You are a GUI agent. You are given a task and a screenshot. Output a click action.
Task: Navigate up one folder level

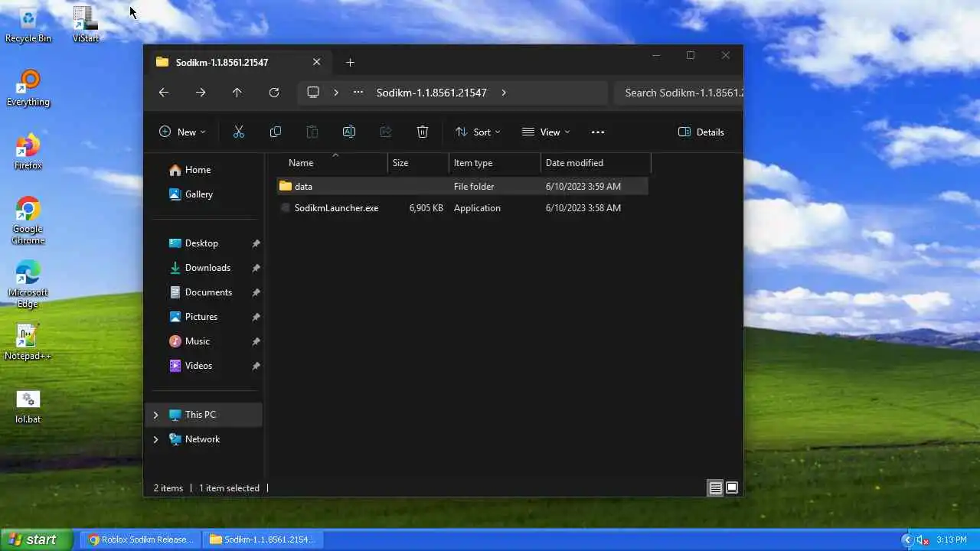[x=237, y=93]
